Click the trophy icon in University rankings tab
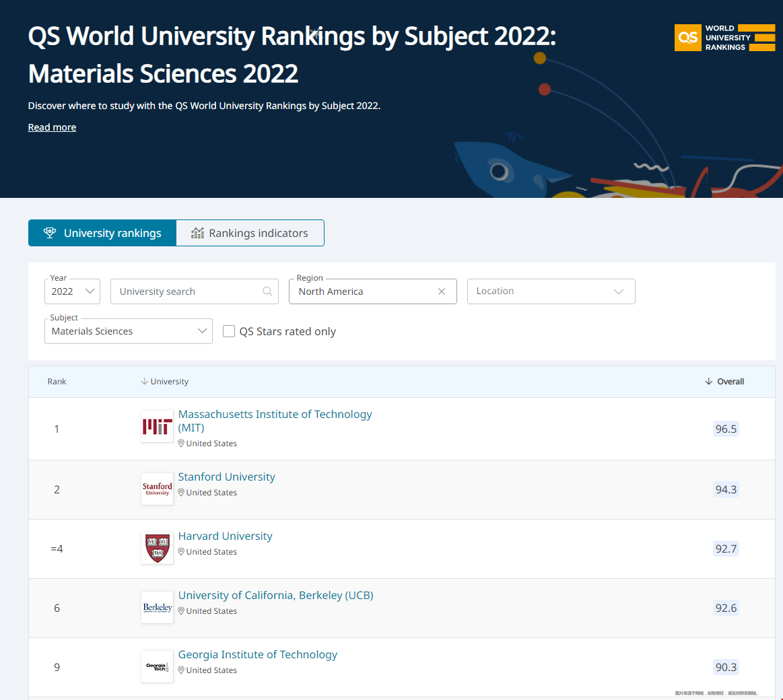Image resolution: width=783 pixels, height=700 pixels. 49,233
